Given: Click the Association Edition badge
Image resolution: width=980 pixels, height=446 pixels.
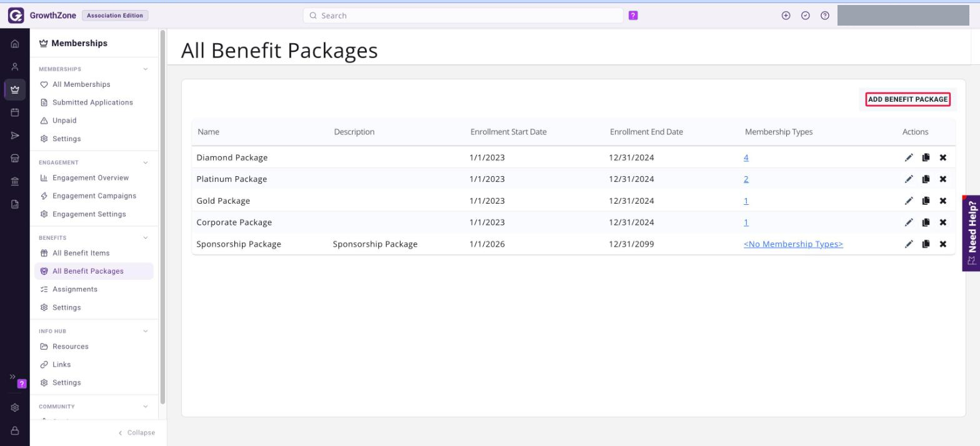Looking at the screenshot, I should [115, 16].
